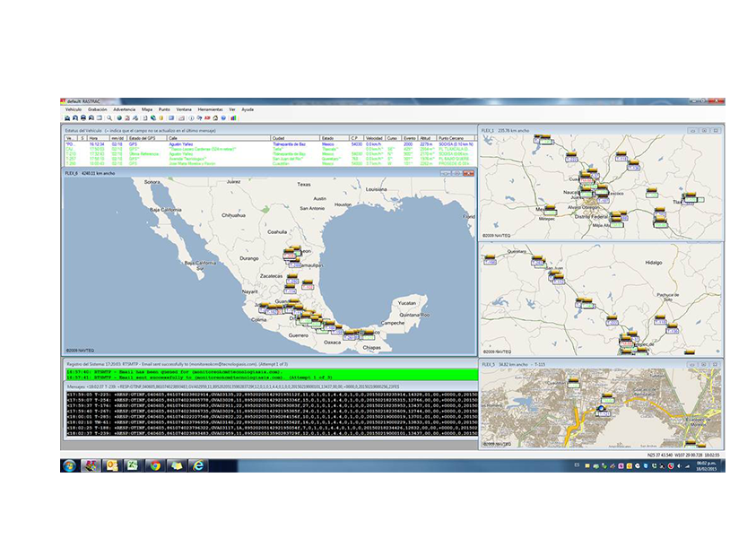Click the white circle info 'i' toolbar icon
Image resolution: width=756 pixels, height=538 pixels.
click(x=191, y=118)
